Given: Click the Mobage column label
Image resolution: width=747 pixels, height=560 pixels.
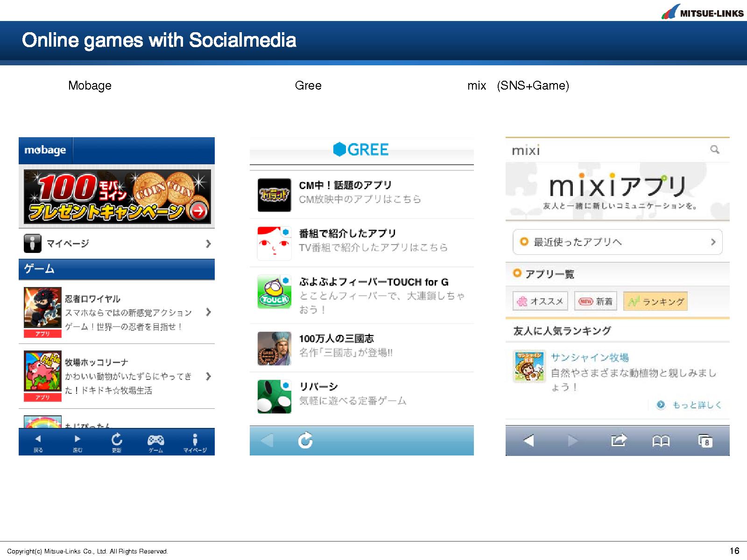Looking at the screenshot, I should (90, 85).
